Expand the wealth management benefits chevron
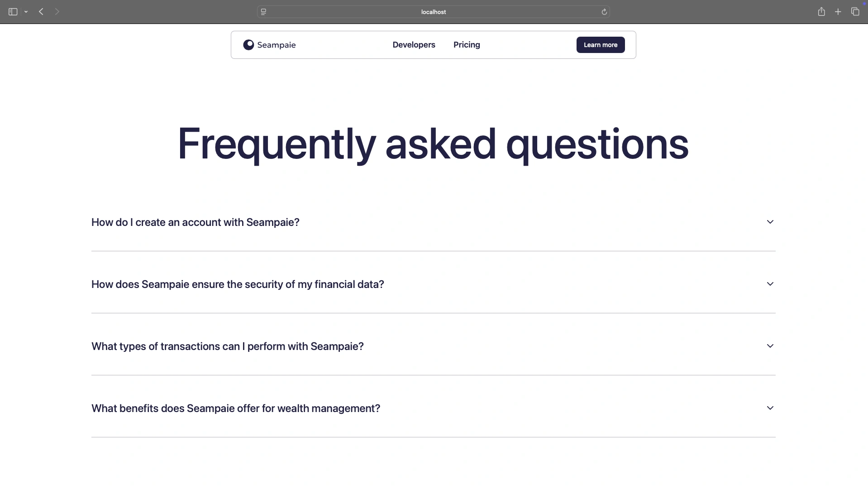 770,408
